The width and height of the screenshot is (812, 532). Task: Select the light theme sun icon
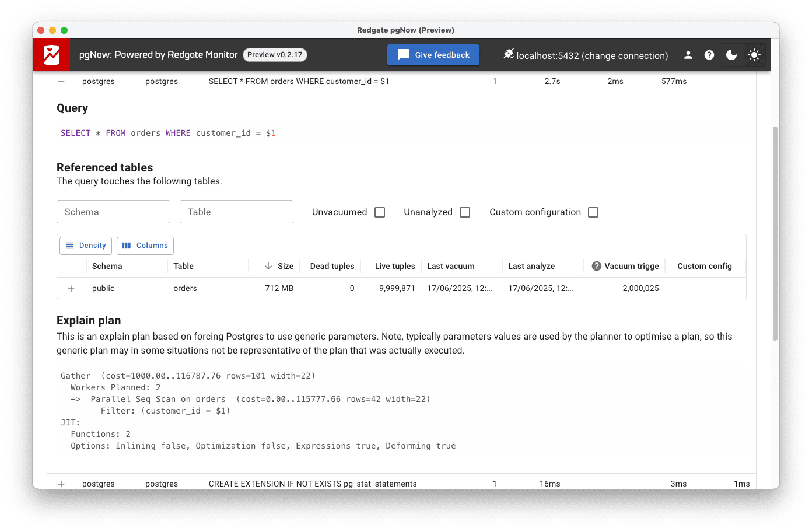point(754,55)
